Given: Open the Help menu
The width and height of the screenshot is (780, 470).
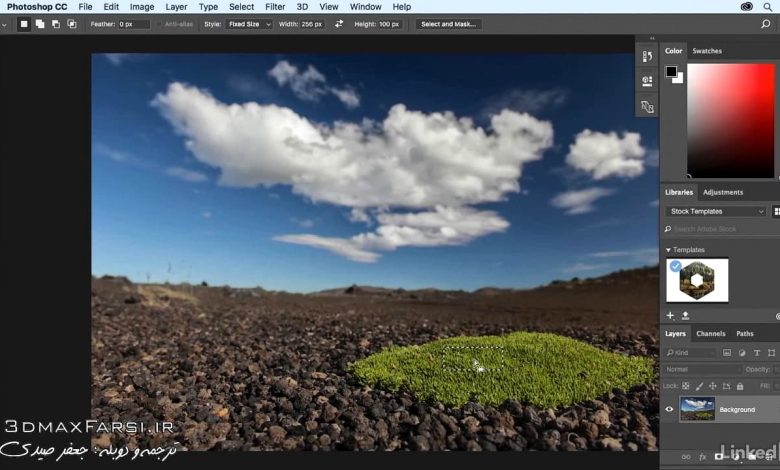Looking at the screenshot, I should [x=401, y=7].
